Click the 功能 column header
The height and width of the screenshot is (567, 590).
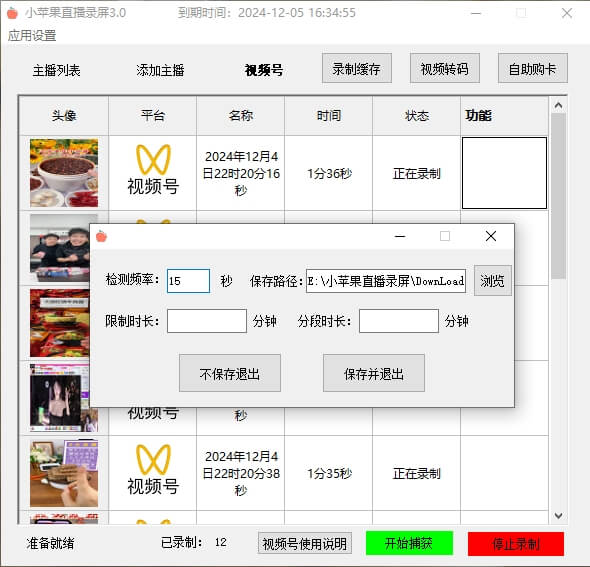point(504,116)
